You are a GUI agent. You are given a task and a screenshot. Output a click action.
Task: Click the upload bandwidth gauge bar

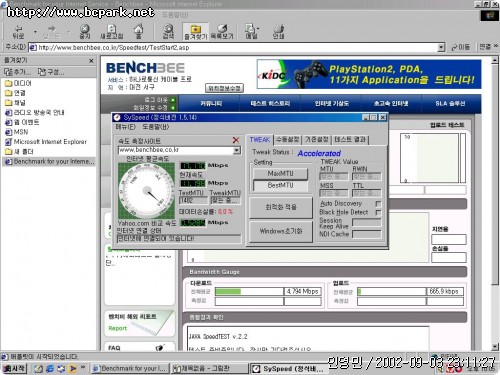392,292
